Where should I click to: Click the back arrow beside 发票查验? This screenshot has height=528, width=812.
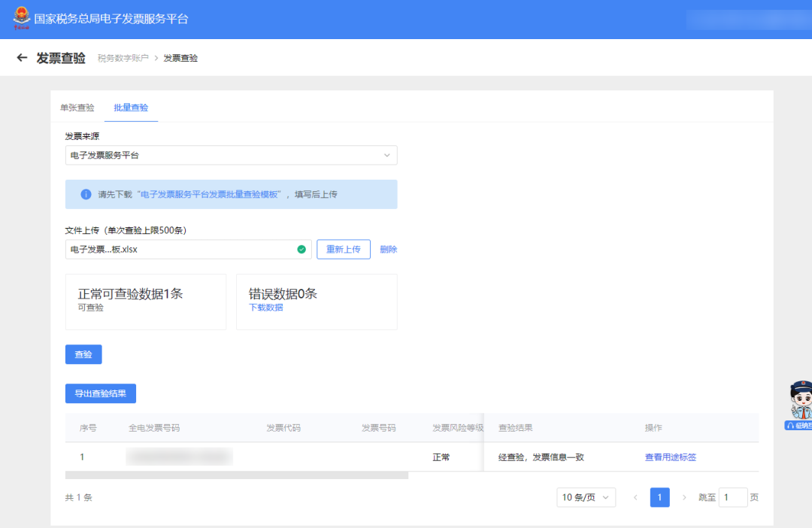coord(22,58)
